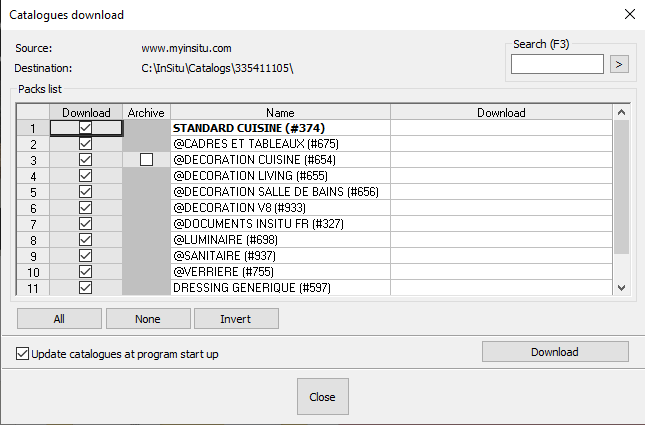Click the Name column header
Viewport: 645px width, 425px height.
pyautogui.click(x=281, y=113)
